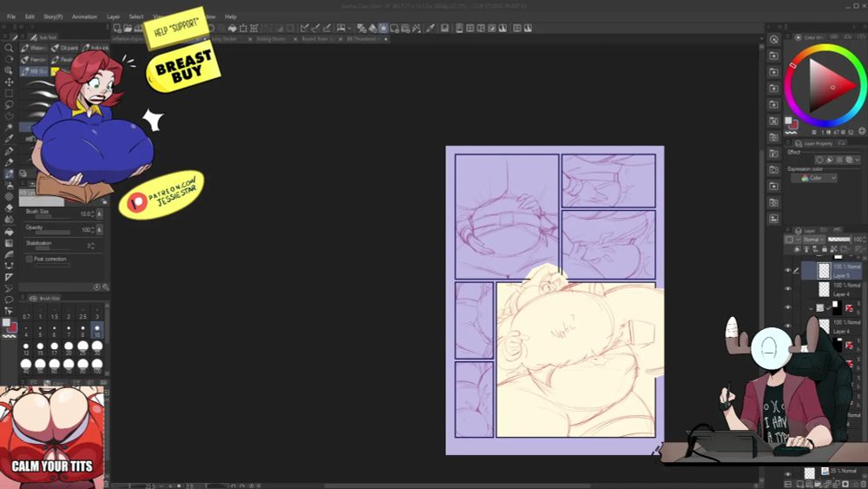Open the Help menu

(231, 17)
